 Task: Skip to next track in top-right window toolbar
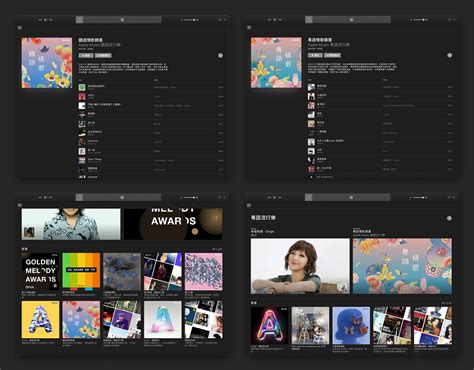(x=280, y=20)
